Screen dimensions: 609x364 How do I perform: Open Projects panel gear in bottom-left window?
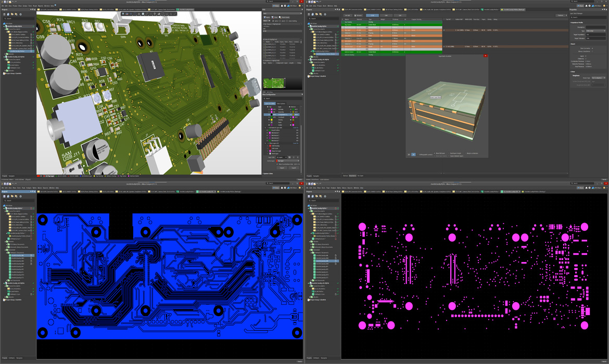click(20, 197)
